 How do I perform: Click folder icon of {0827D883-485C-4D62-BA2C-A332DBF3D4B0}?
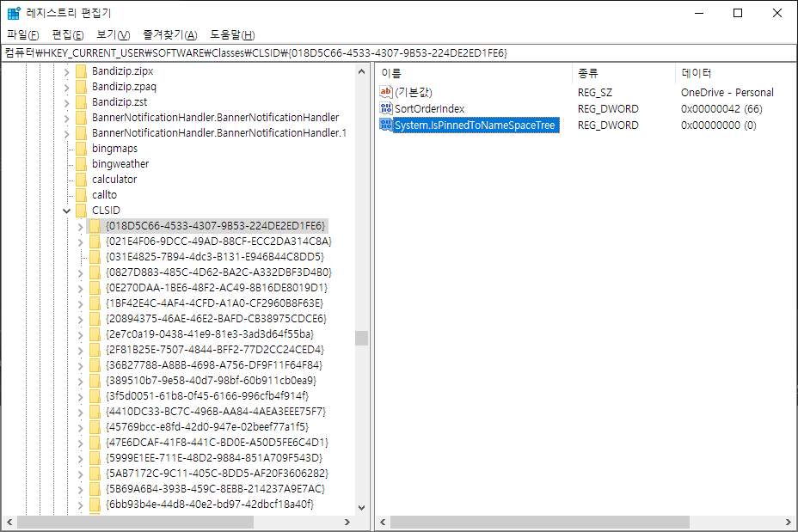[x=95, y=272]
